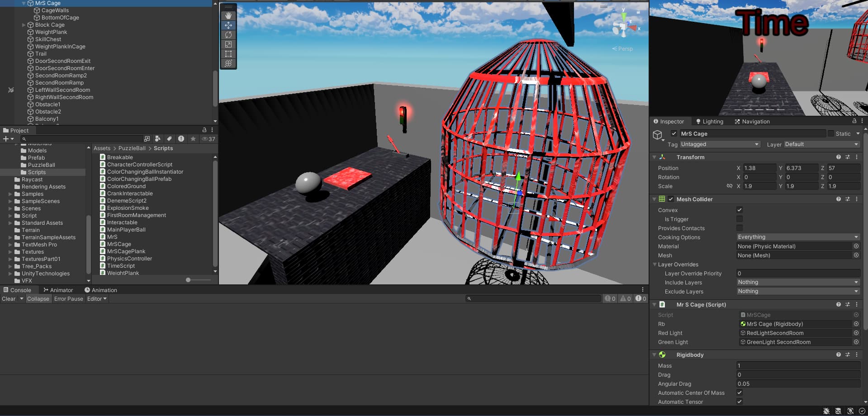Switch to the Animator tab
Viewport: 868px width, 416px height.
[59, 290]
